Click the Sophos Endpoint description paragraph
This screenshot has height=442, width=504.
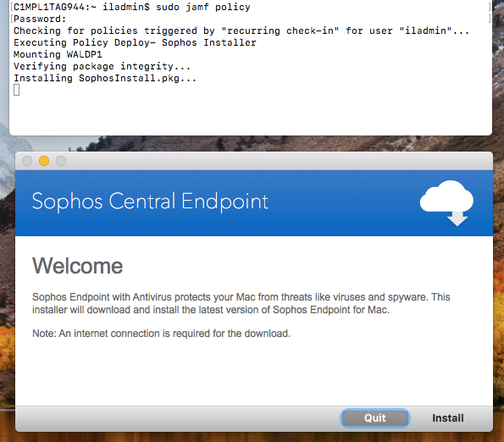(x=241, y=303)
